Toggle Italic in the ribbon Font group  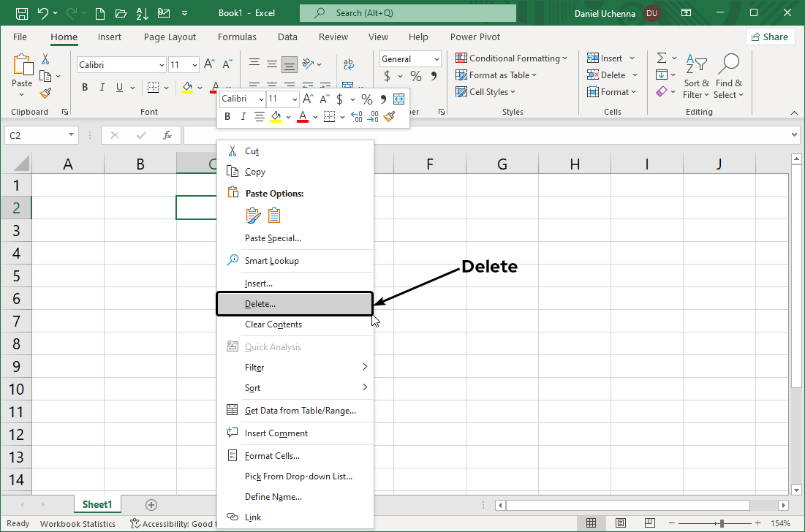pos(102,88)
